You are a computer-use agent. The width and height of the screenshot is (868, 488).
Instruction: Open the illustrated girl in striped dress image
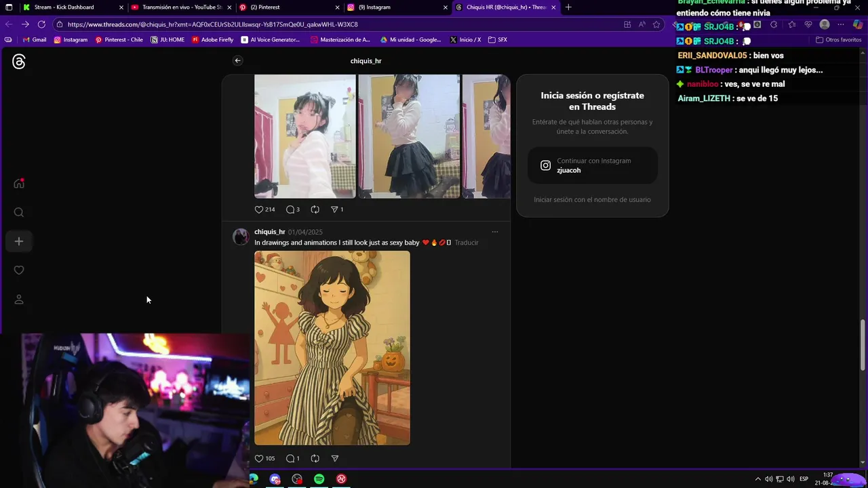332,348
